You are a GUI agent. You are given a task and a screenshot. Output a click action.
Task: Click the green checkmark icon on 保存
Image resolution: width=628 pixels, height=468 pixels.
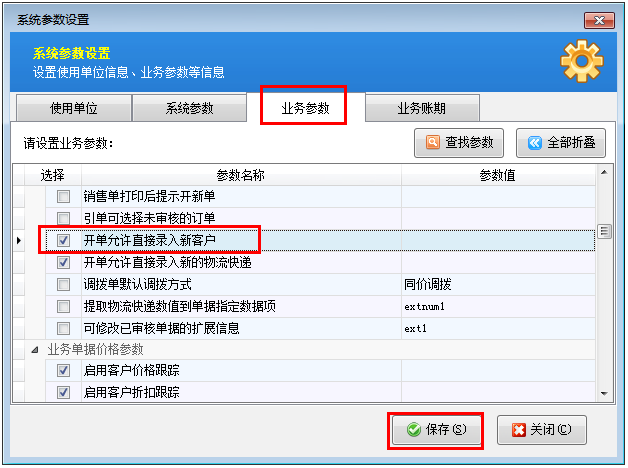tap(413, 430)
